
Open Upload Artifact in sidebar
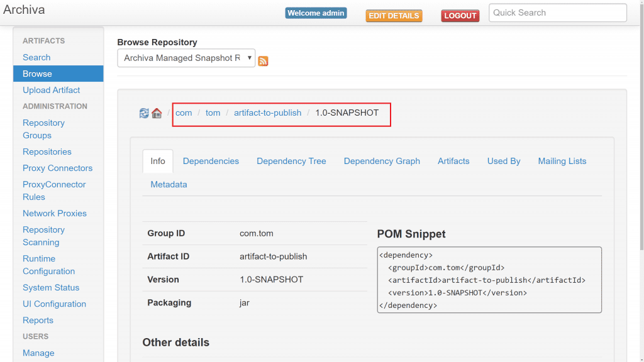click(x=52, y=90)
